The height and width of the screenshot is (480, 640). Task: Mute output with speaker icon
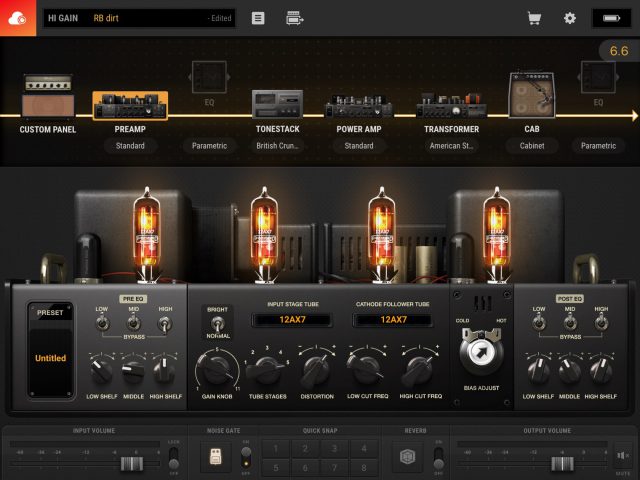[622, 456]
